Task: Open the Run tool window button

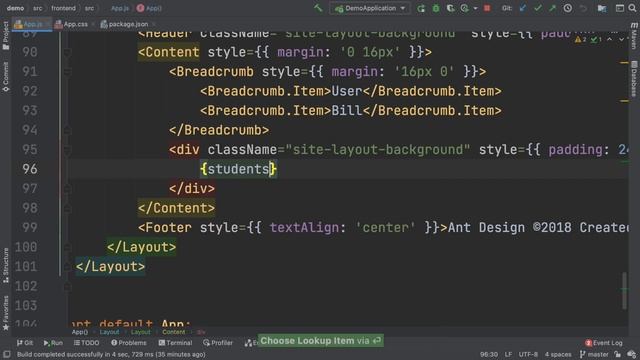Action: pyautogui.click(x=53, y=343)
